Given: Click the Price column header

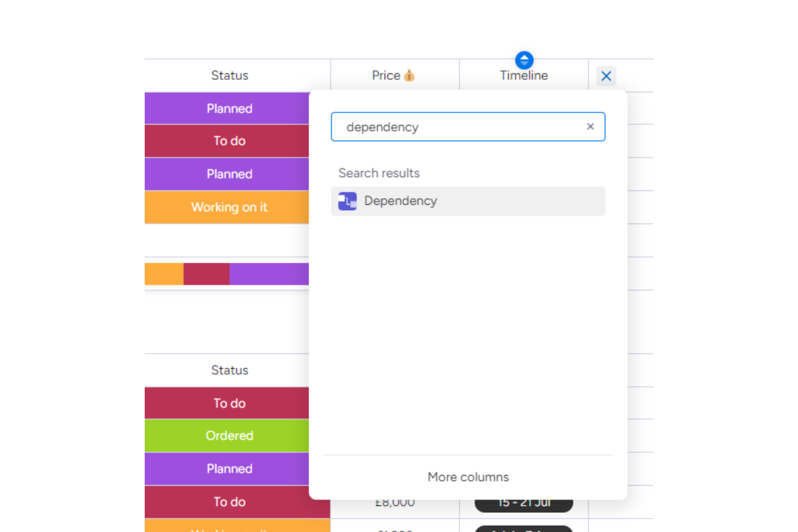Looking at the screenshot, I should click(387, 75).
